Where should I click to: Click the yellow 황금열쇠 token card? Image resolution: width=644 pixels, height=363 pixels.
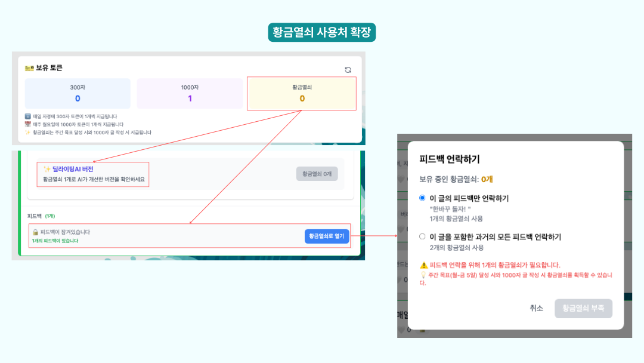pyautogui.click(x=301, y=94)
